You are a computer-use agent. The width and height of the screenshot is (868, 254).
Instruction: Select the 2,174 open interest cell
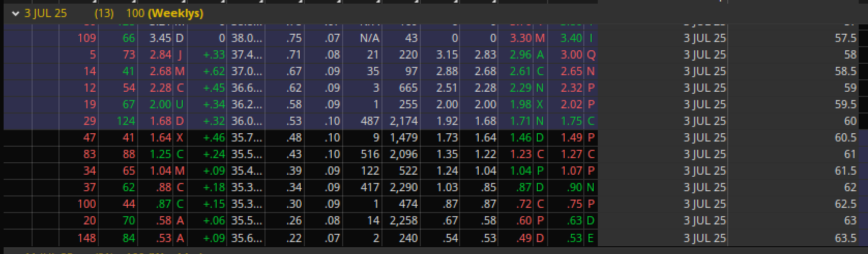pyautogui.click(x=401, y=121)
